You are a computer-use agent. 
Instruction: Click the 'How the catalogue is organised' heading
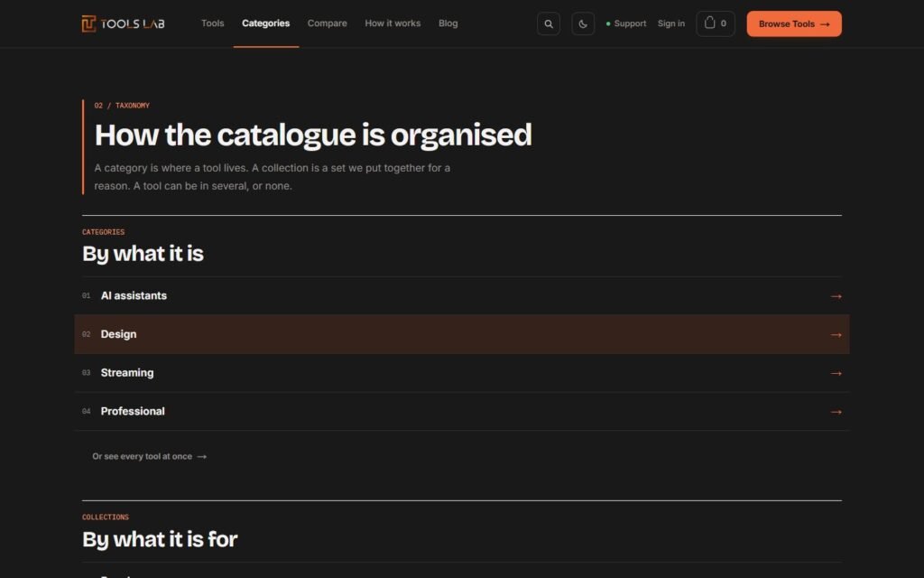coord(313,135)
